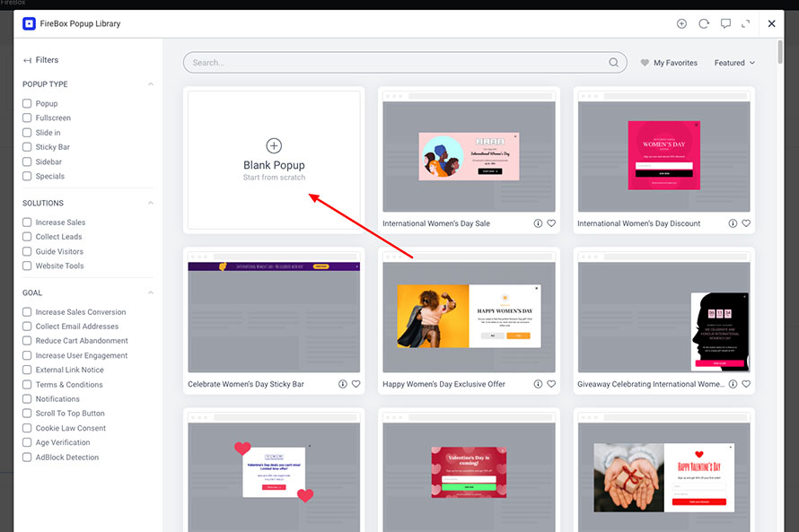Screen dimensions: 799x532
Task: Check Increase Sales solution
Action: (x=27, y=222)
